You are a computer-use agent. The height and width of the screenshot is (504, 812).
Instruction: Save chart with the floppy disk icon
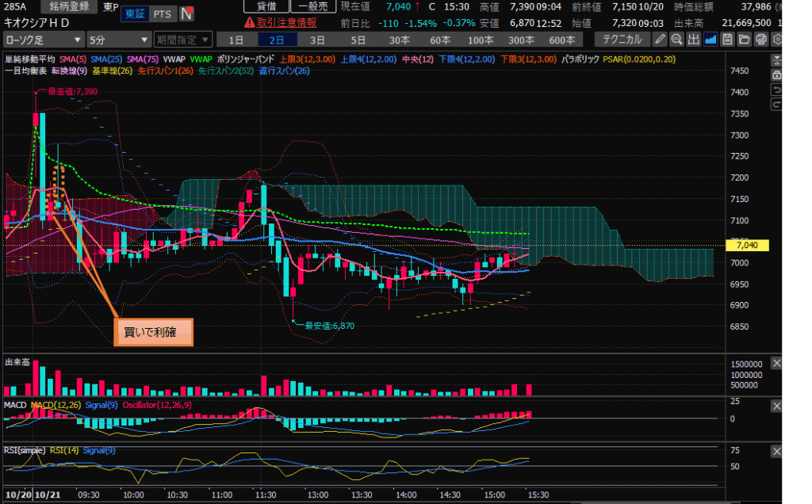pyautogui.click(x=727, y=39)
